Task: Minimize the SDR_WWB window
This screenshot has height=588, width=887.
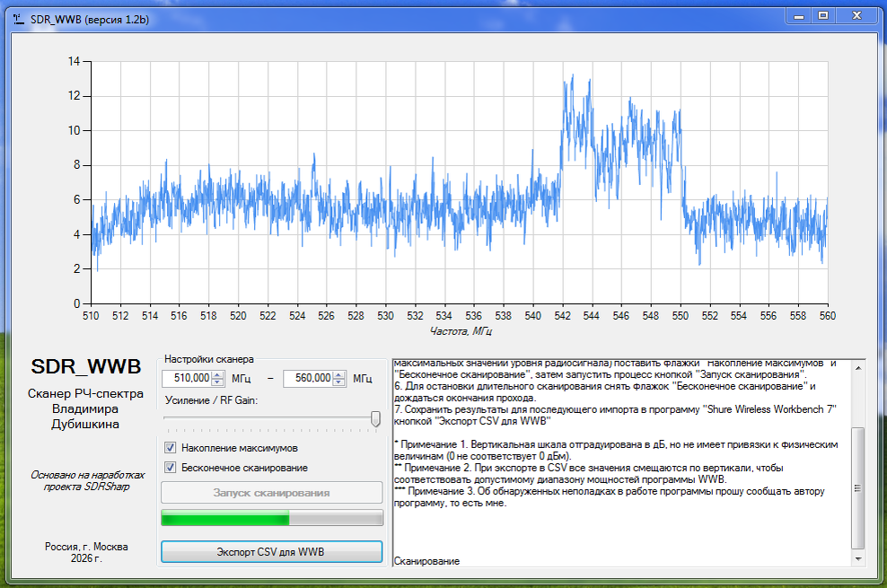Action: tap(799, 16)
